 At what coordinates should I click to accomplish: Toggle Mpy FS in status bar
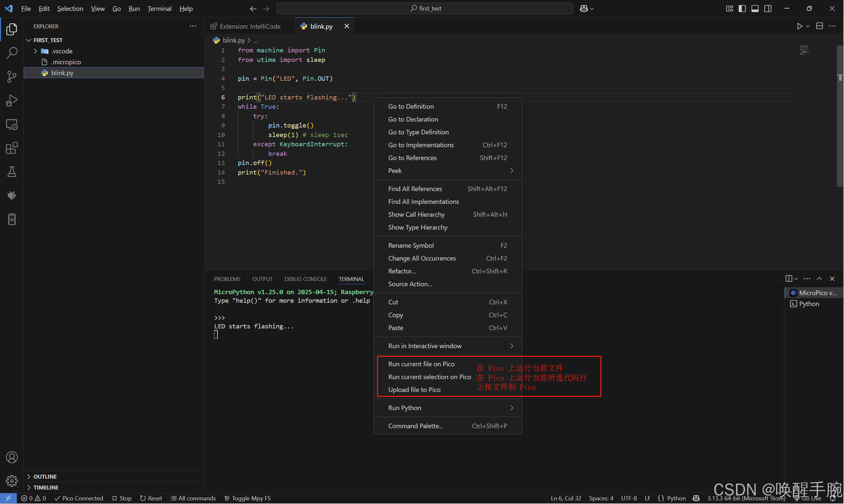pyautogui.click(x=247, y=498)
